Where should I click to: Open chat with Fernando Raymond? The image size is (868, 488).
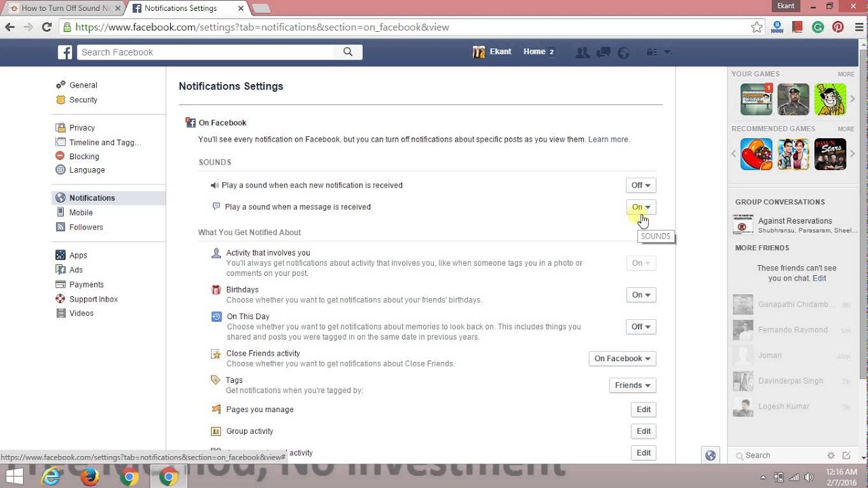793,330
